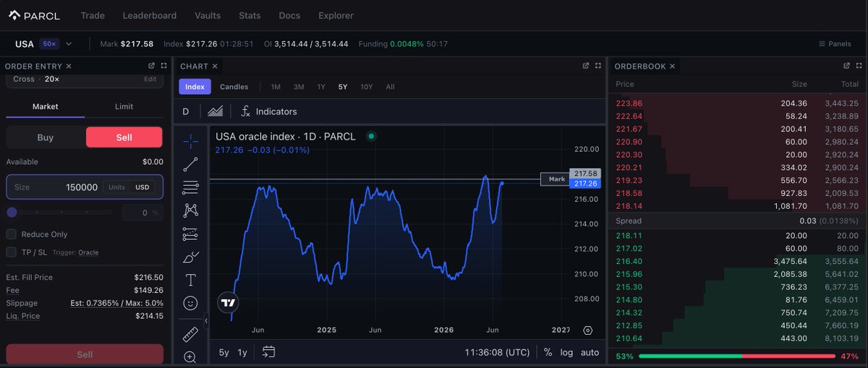Change the TP/SL trigger Oracle option
868x368 pixels.
point(88,253)
